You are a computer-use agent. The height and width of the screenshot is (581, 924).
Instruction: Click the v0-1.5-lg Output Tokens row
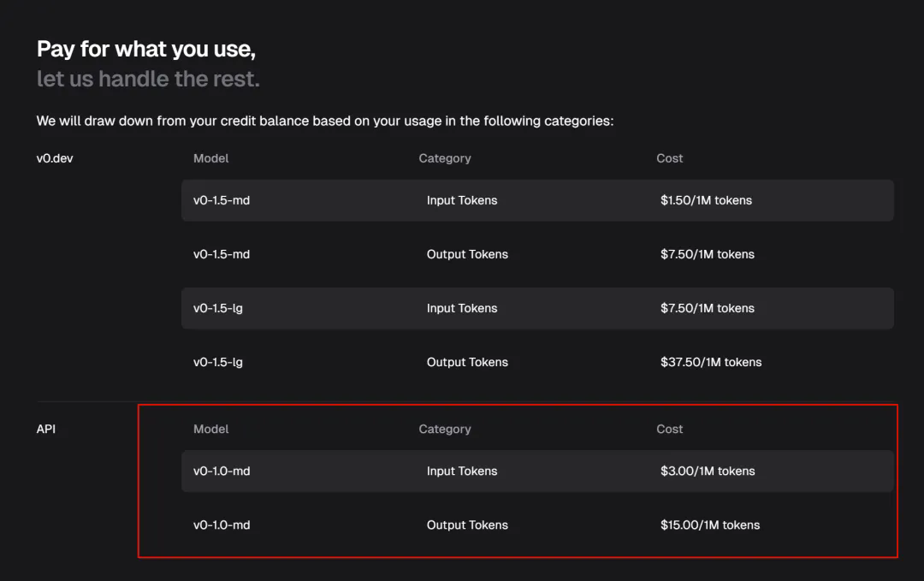[x=537, y=362]
